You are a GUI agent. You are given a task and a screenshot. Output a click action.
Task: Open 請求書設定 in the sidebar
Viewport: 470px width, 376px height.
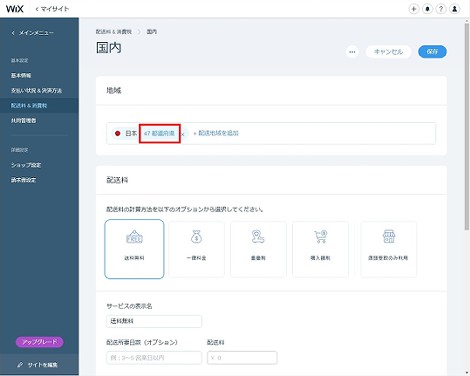click(23, 180)
